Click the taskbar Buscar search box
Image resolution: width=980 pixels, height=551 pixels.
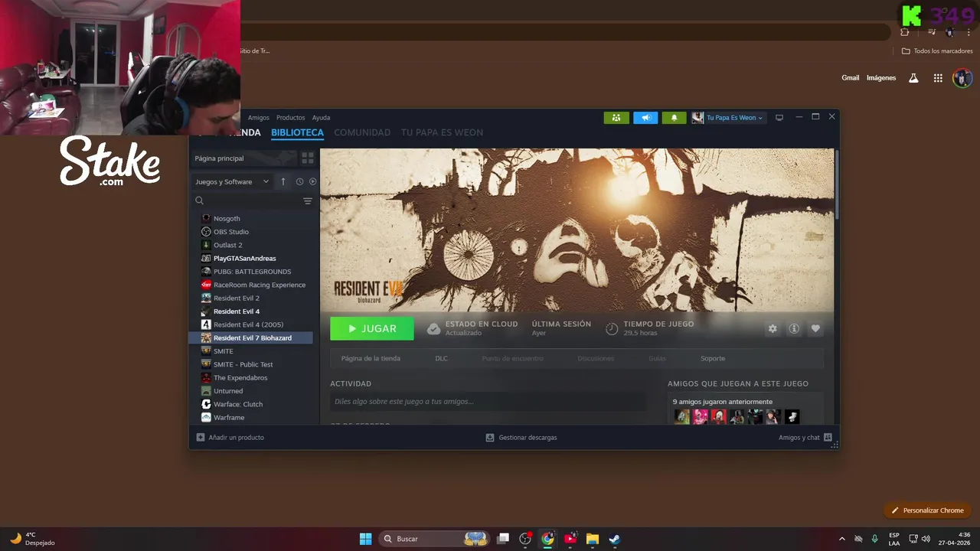pyautogui.click(x=434, y=539)
